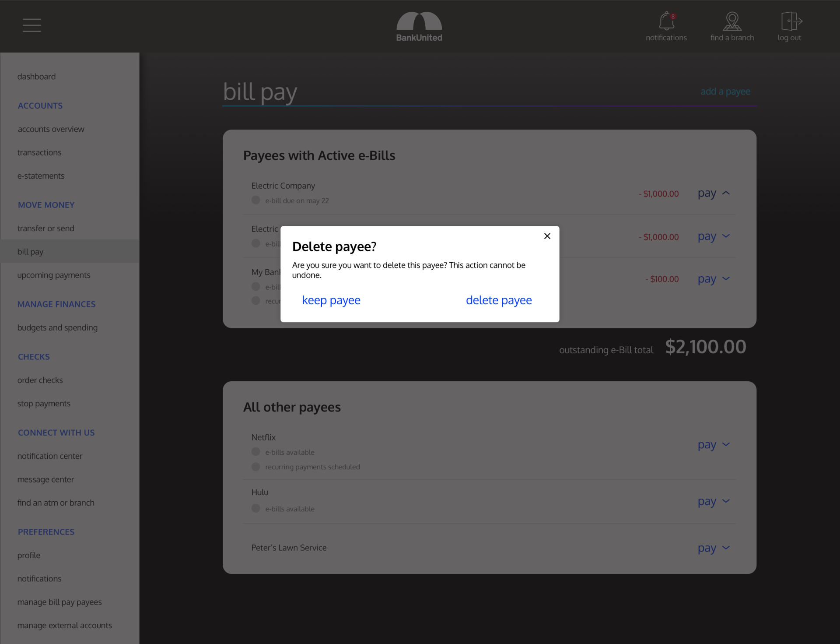Toggle Netflix recurring payments scheduled indicator
This screenshot has width=840, height=644.
(256, 467)
